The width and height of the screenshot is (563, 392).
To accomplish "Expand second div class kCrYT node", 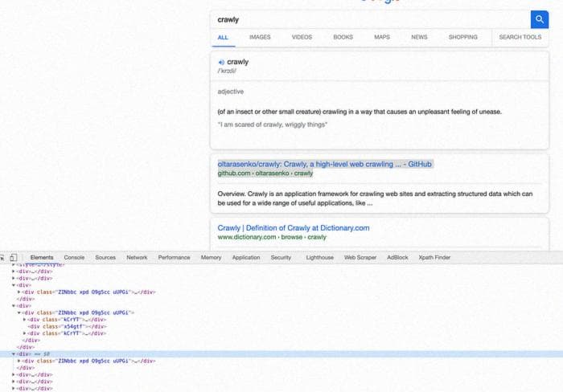I will [x=24, y=333].
